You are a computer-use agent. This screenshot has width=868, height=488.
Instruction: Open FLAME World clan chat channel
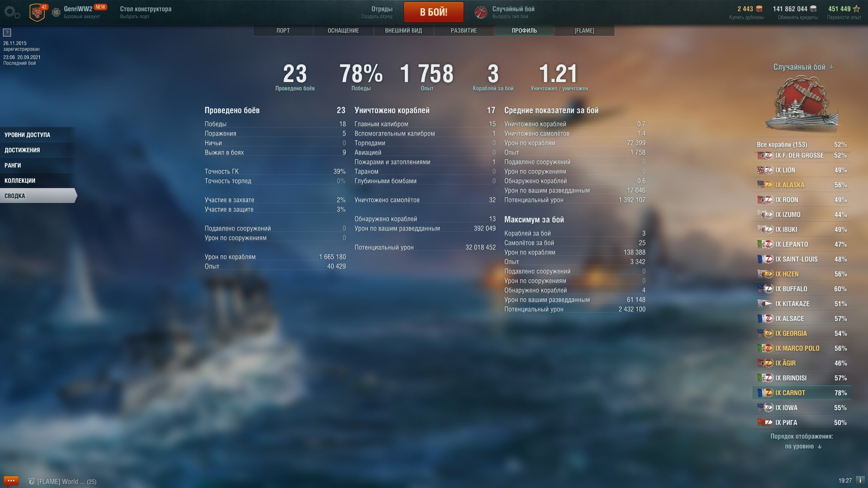pos(62,481)
